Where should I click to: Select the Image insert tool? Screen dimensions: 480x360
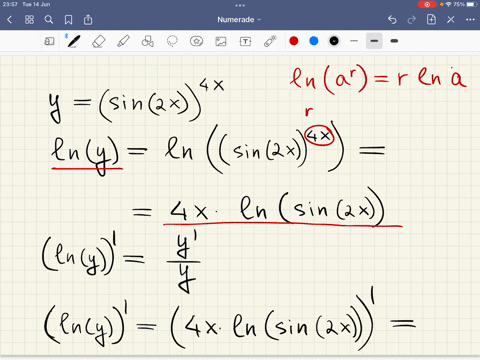point(221,41)
